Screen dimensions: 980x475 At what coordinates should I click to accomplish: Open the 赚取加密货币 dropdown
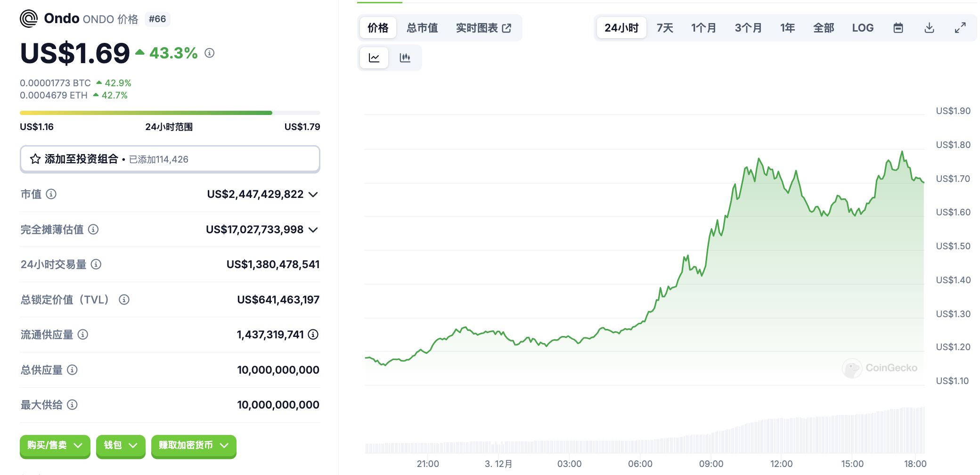193,445
